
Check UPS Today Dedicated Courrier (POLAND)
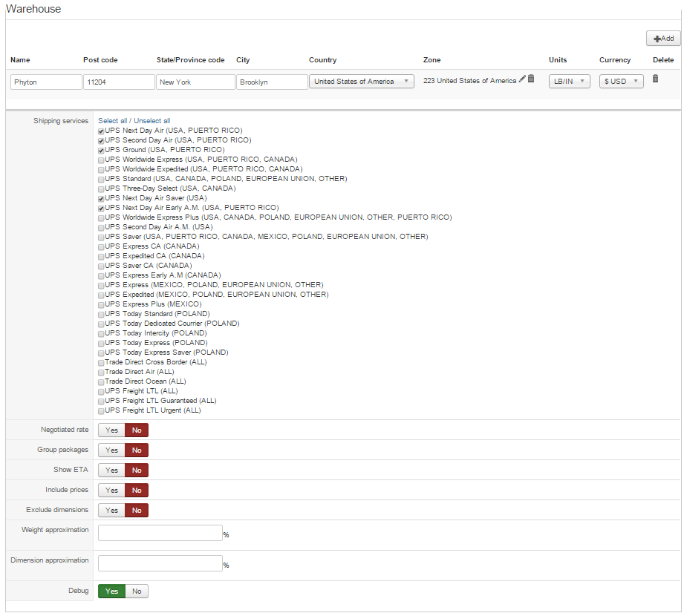tap(101, 324)
